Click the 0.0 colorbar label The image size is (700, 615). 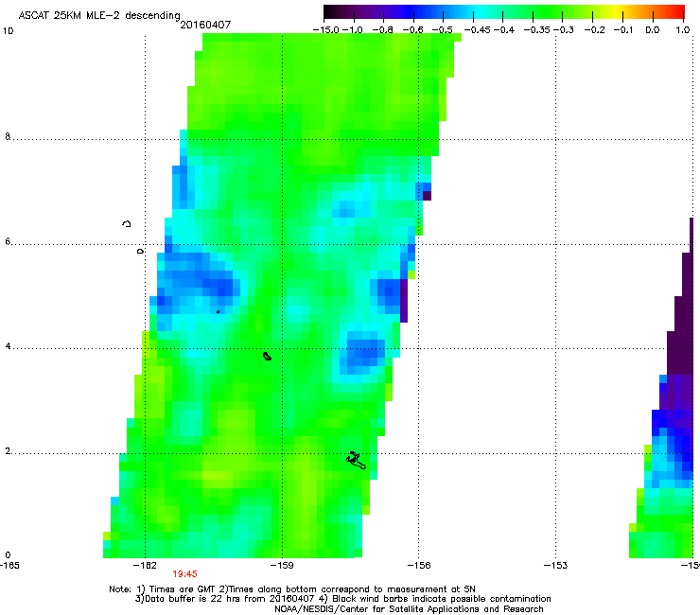tap(653, 30)
